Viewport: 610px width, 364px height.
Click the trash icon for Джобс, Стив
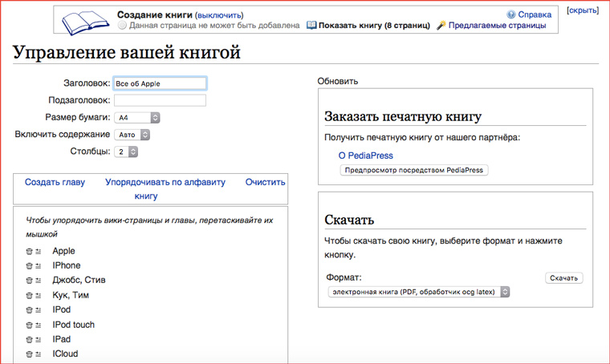pyautogui.click(x=29, y=280)
